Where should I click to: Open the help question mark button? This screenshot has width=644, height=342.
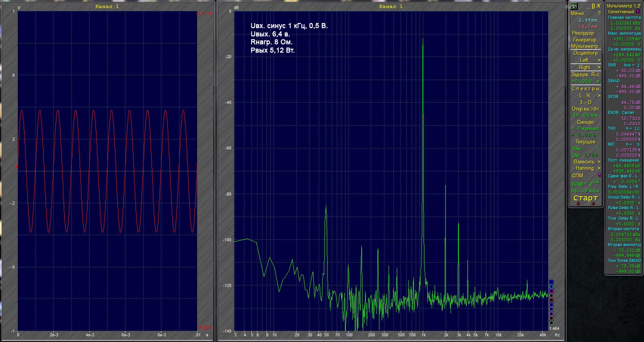[x=599, y=13]
